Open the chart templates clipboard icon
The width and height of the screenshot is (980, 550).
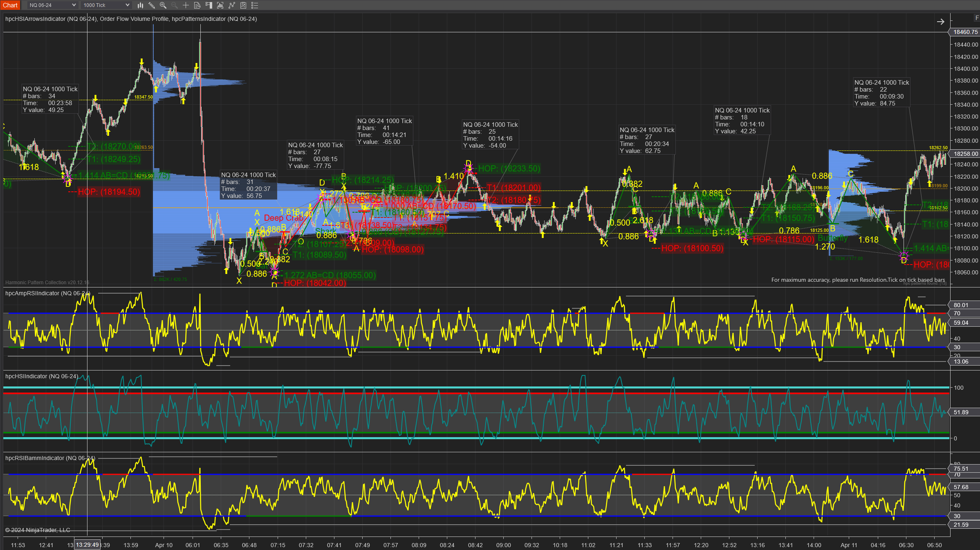pyautogui.click(x=243, y=5)
